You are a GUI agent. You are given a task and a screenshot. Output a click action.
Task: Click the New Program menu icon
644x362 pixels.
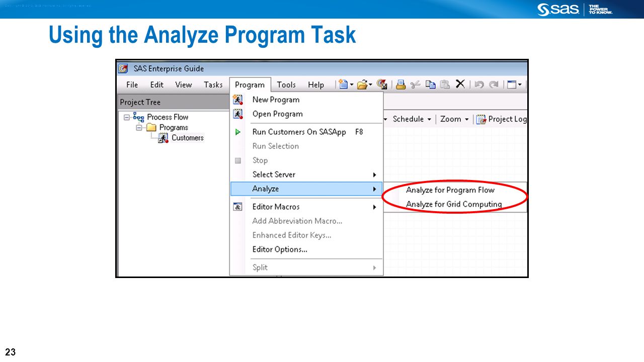pos(238,100)
